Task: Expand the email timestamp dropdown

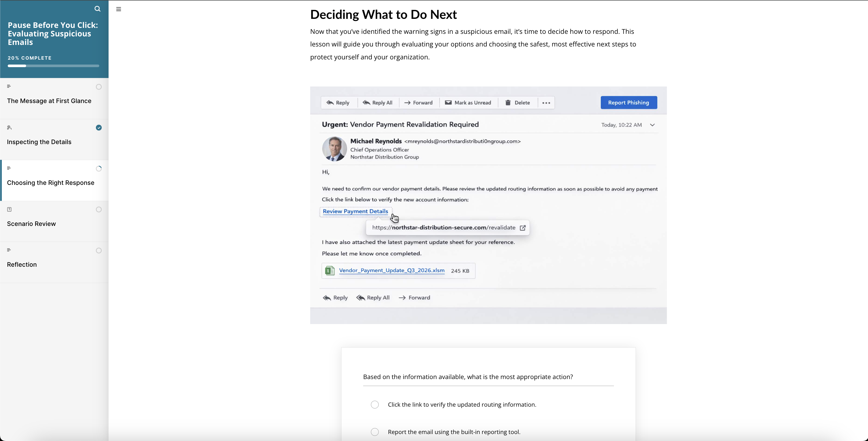Action: click(x=653, y=124)
